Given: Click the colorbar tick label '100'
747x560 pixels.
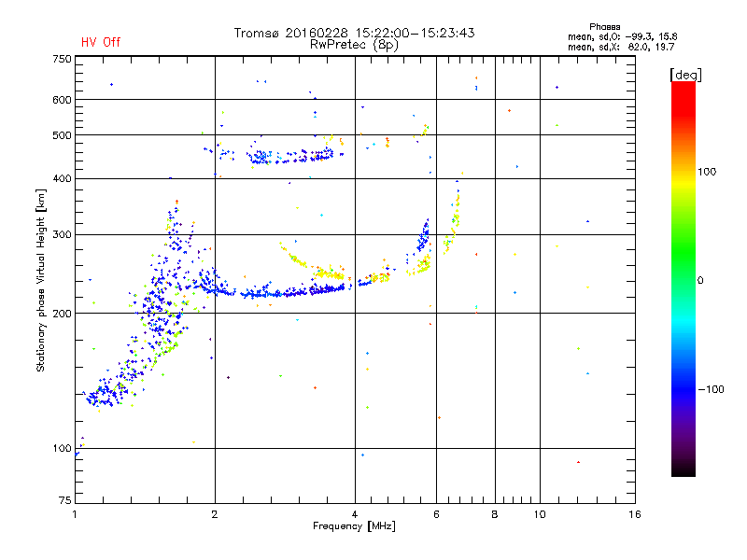Looking at the screenshot, I should [707, 172].
